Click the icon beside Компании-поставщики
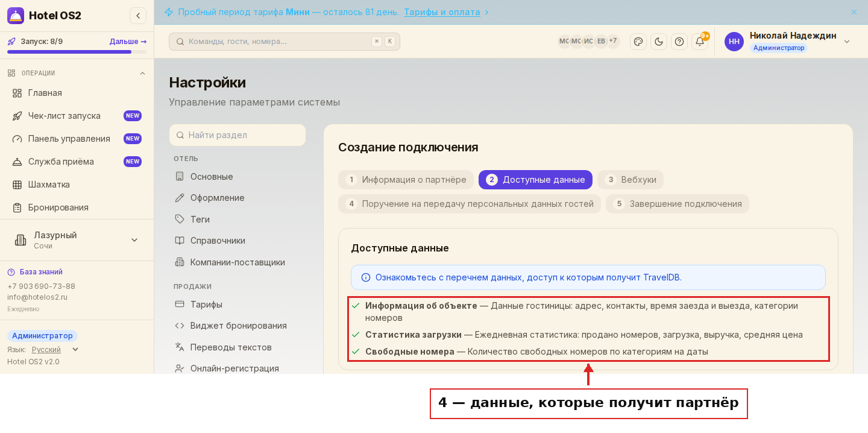 click(180, 262)
